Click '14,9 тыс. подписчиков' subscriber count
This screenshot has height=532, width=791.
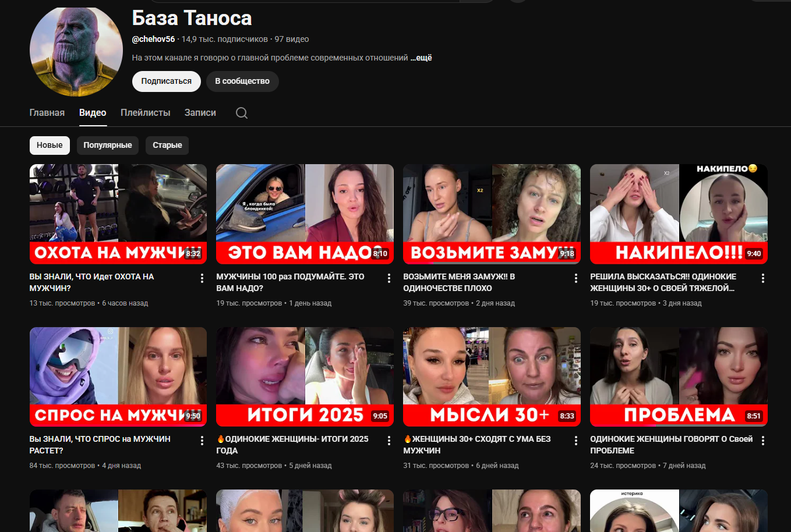225,39
